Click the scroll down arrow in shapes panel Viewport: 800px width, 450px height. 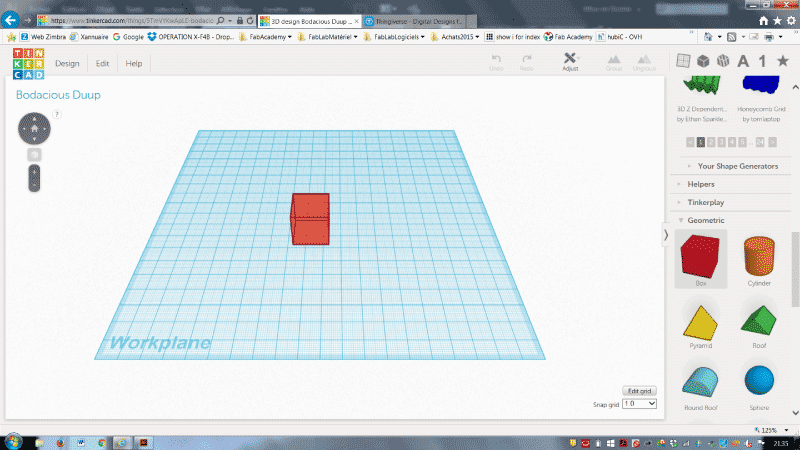pyautogui.click(x=795, y=413)
